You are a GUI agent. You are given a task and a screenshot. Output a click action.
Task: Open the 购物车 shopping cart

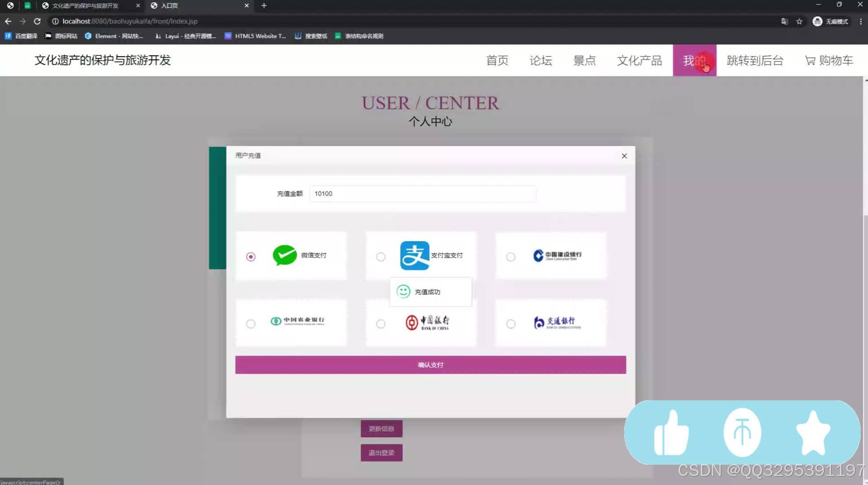pyautogui.click(x=829, y=60)
